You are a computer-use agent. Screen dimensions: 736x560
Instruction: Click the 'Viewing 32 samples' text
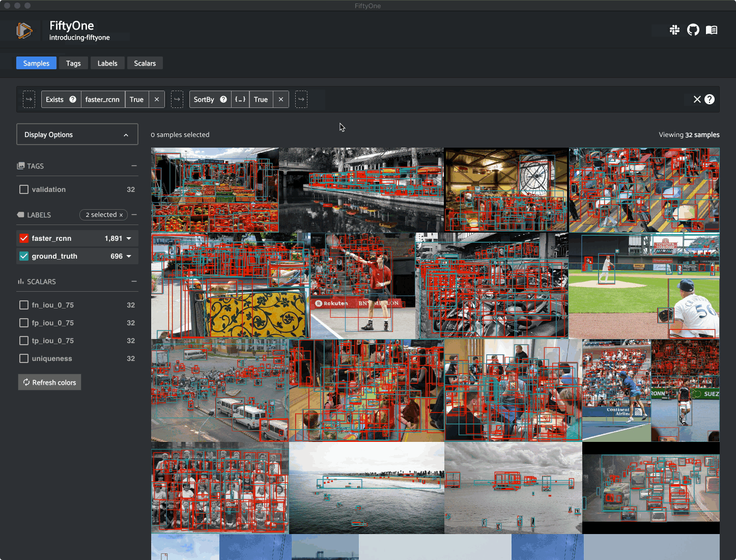pyautogui.click(x=689, y=135)
